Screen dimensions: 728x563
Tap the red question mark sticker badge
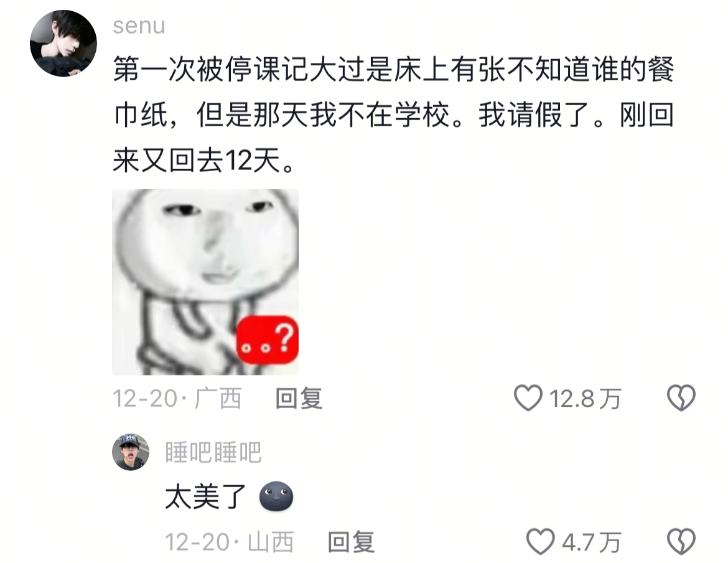[268, 340]
